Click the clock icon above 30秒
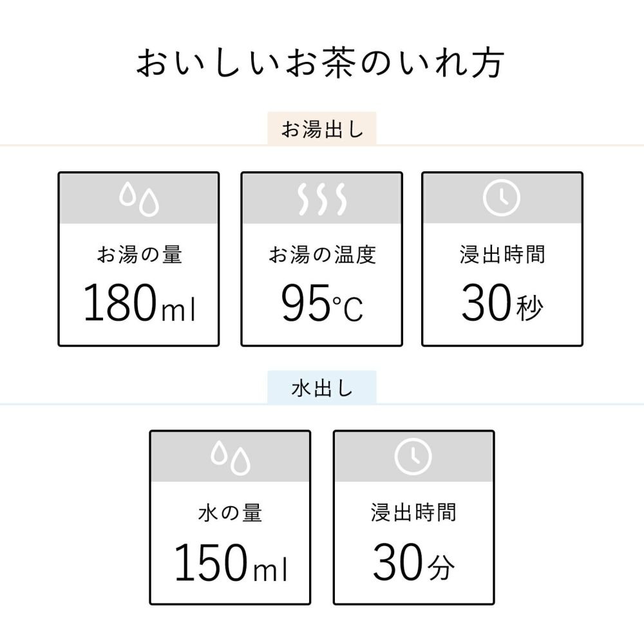Screen dimensions: 644x644 click(x=502, y=199)
